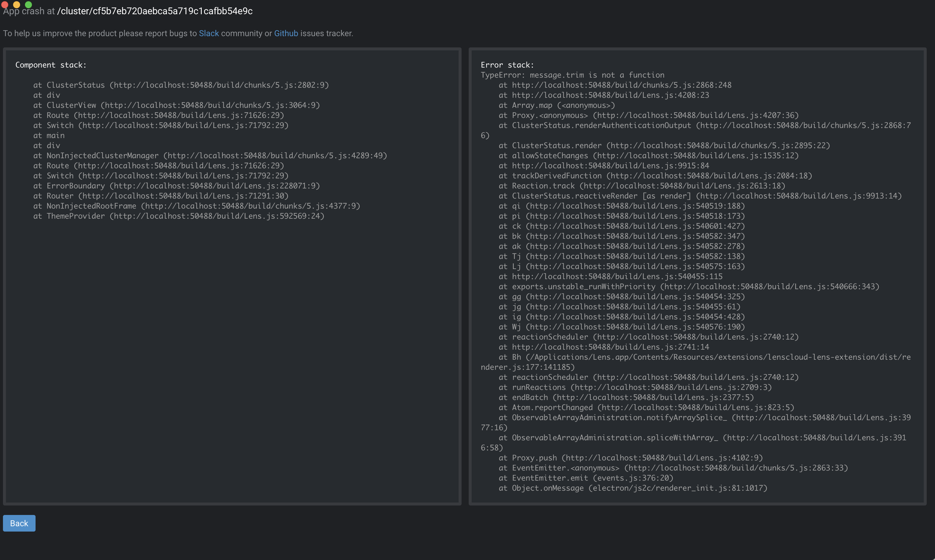The height and width of the screenshot is (560, 935).
Task: Select the 'at Object.onMessage' error line
Action: tap(633, 488)
